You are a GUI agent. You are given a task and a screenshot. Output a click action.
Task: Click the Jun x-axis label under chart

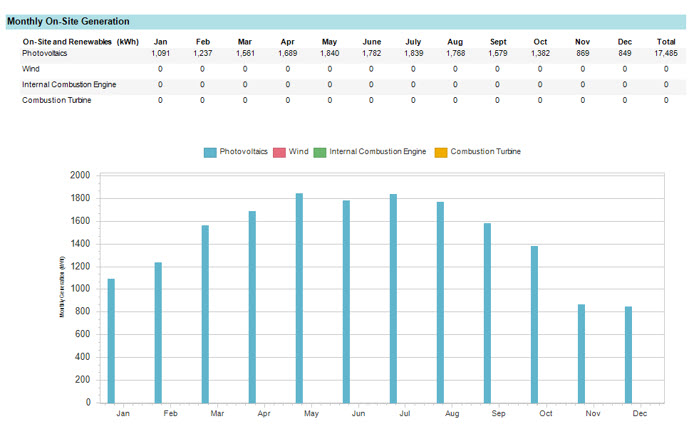click(358, 413)
